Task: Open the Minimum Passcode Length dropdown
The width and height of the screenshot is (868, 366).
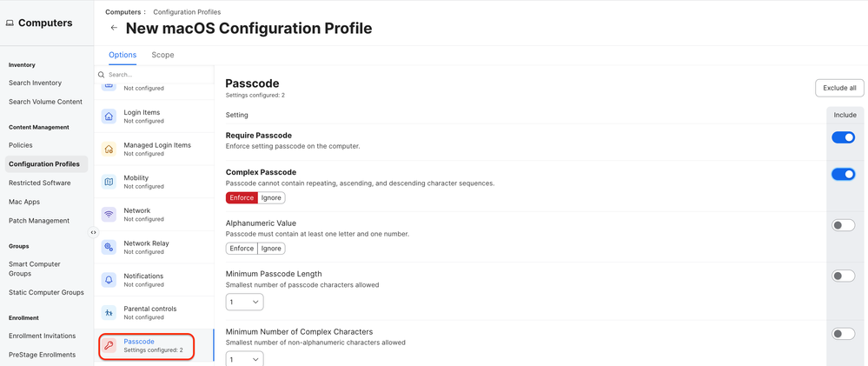Action: [x=245, y=302]
